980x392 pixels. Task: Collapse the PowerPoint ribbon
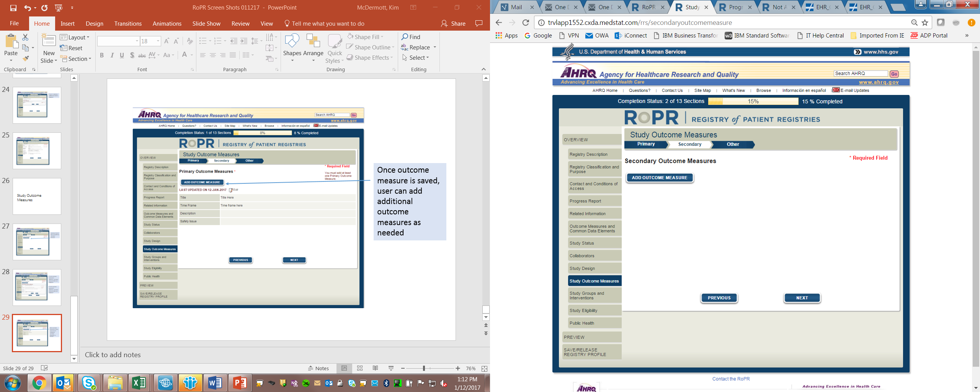point(483,69)
